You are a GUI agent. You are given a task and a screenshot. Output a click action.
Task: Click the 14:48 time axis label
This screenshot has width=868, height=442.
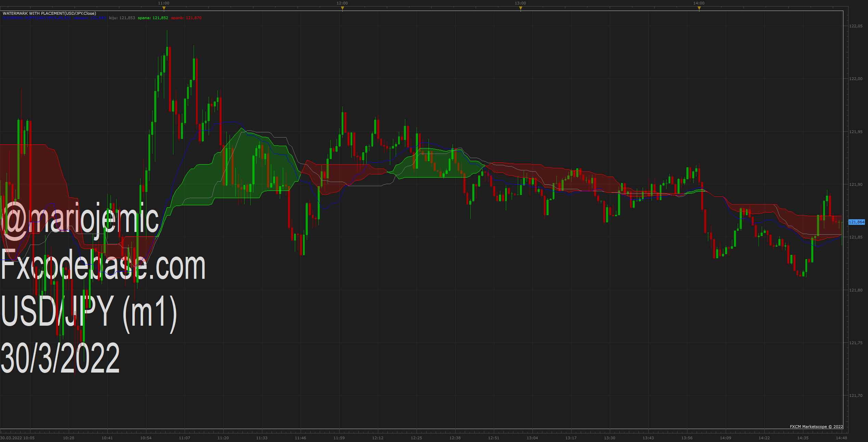point(842,438)
